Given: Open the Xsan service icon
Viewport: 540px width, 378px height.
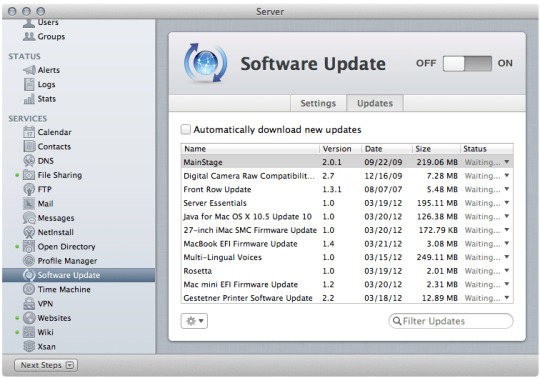Looking at the screenshot, I should [29, 346].
